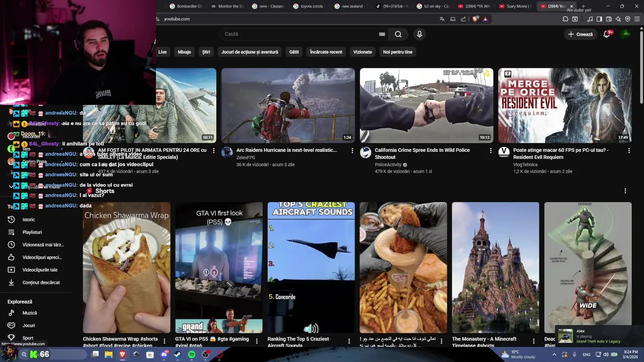This screenshot has width=644, height=362.
Task: Open a new browser tab
Action: click(583, 6)
